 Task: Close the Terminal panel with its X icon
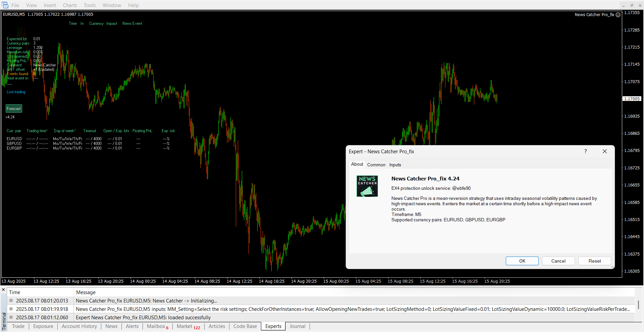3,290
